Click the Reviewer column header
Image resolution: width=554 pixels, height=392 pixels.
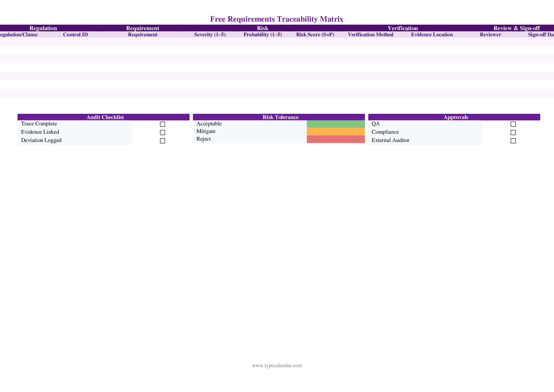(490, 35)
